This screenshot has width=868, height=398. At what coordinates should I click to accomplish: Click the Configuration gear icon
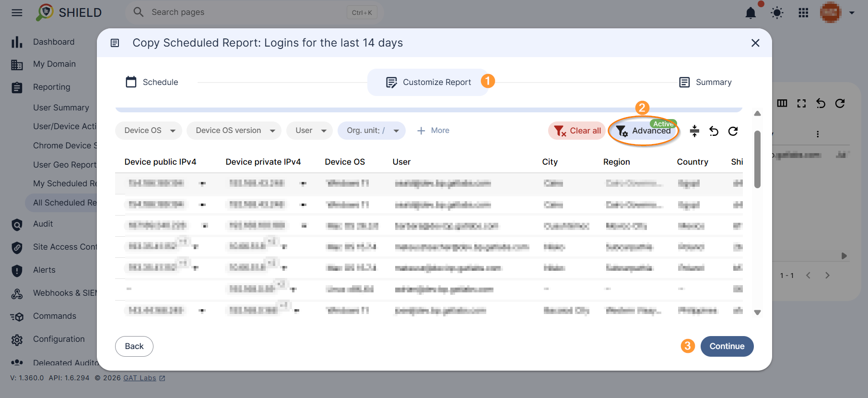pos(17,339)
